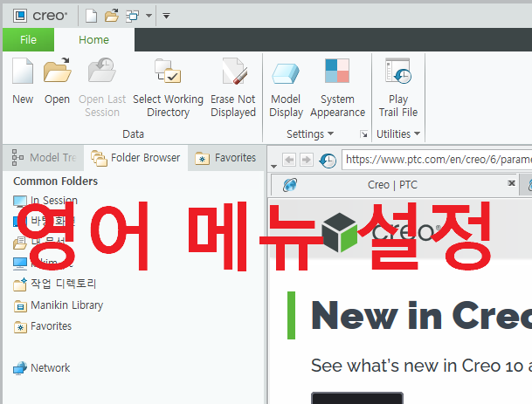The width and height of the screenshot is (532, 404).
Task: Click the Common Folders heading
Action: click(x=55, y=181)
